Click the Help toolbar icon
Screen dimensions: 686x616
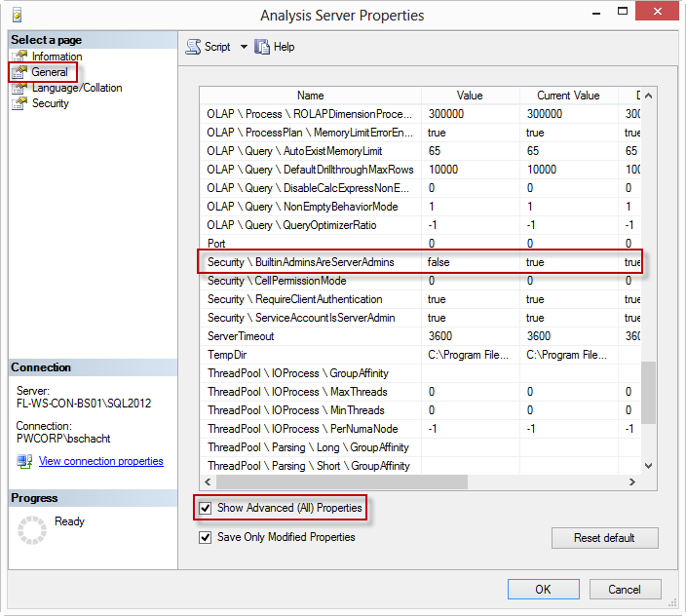(262, 47)
